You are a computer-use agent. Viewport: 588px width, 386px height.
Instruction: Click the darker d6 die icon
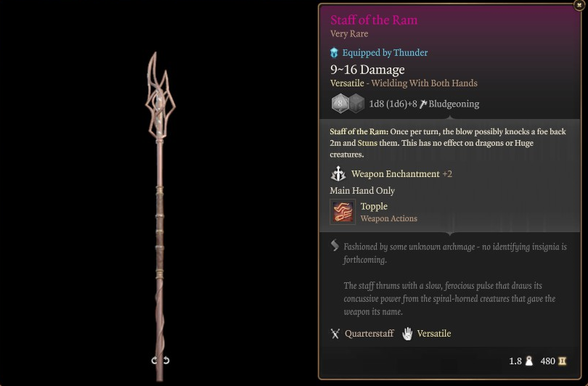[x=357, y=104]
